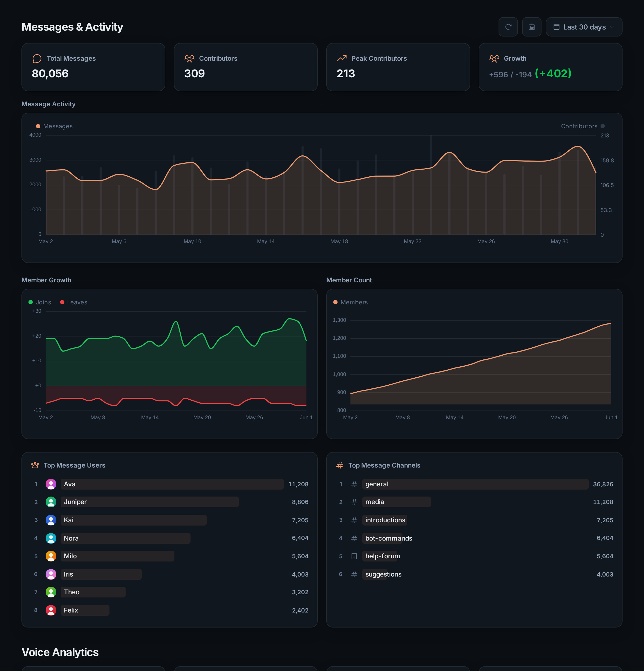Click general channel count 36,826
This screenshot has width=644, height=671.
(603, 484)
